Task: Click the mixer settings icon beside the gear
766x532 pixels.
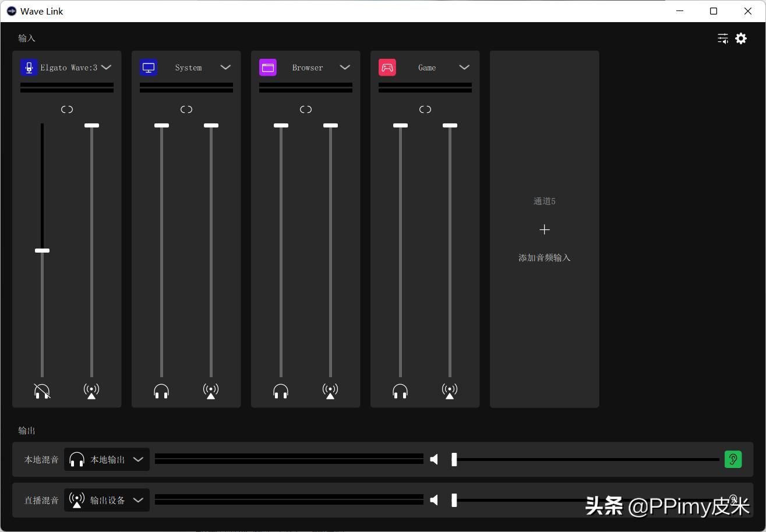Action: [722, 38]
